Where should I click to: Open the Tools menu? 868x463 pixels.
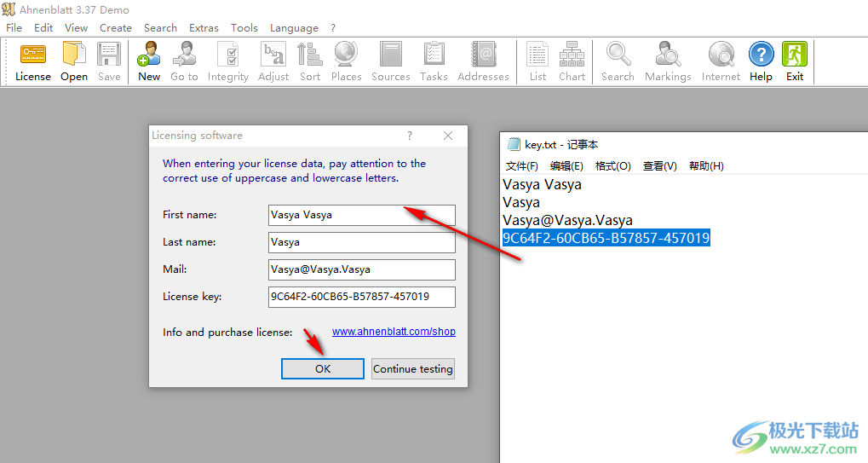coord(244,27)
